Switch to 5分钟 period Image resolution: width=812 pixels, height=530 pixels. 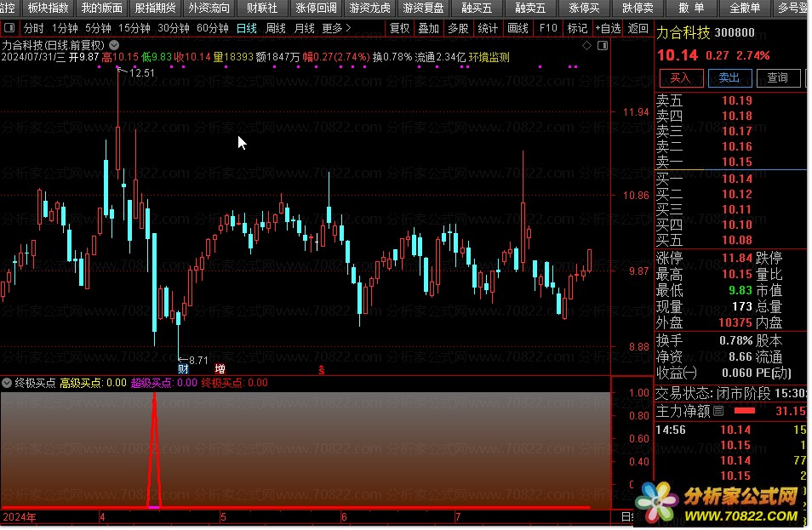[99, 28]
